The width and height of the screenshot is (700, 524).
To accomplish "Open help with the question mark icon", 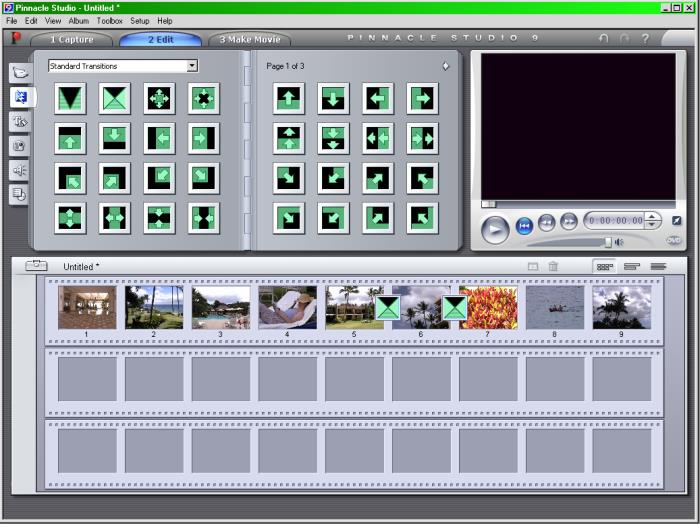I will point(645,39).
